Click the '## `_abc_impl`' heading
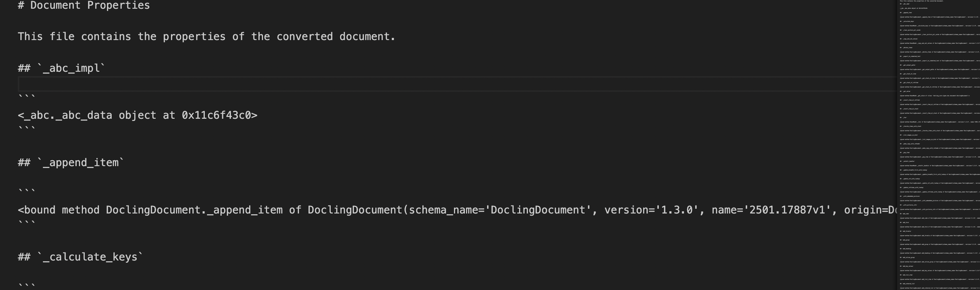 pyautogui.click(x=61, y=68)
